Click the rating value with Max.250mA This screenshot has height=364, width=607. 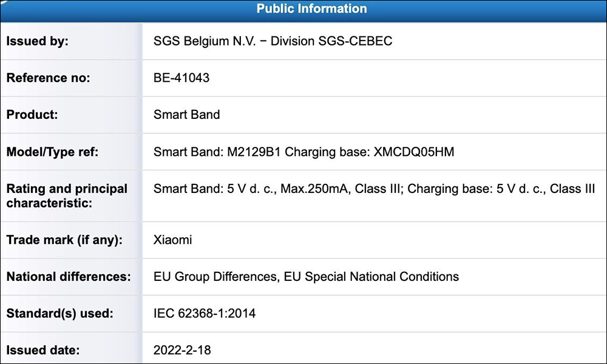coord(374,189)
